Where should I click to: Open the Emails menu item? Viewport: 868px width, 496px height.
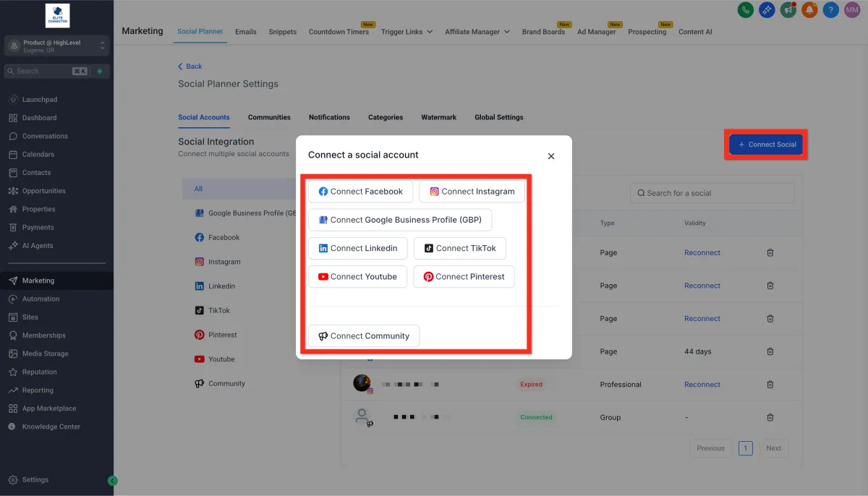(x=246, y=32)
